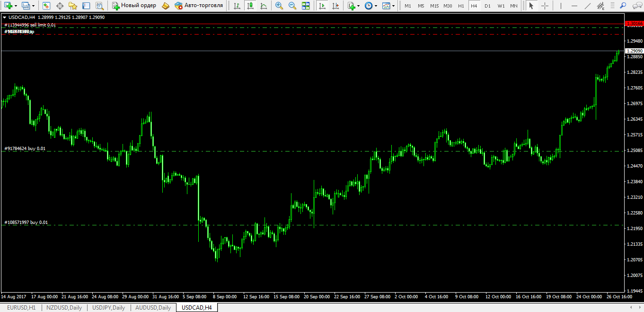The height and width of the screenshot is (312, 644).
Task: Click the search magnifier icon
Action: pos(624,6)
